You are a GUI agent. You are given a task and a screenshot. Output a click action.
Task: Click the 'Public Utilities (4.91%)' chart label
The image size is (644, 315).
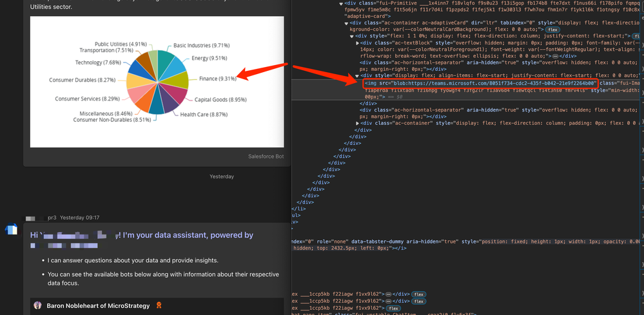121,44
